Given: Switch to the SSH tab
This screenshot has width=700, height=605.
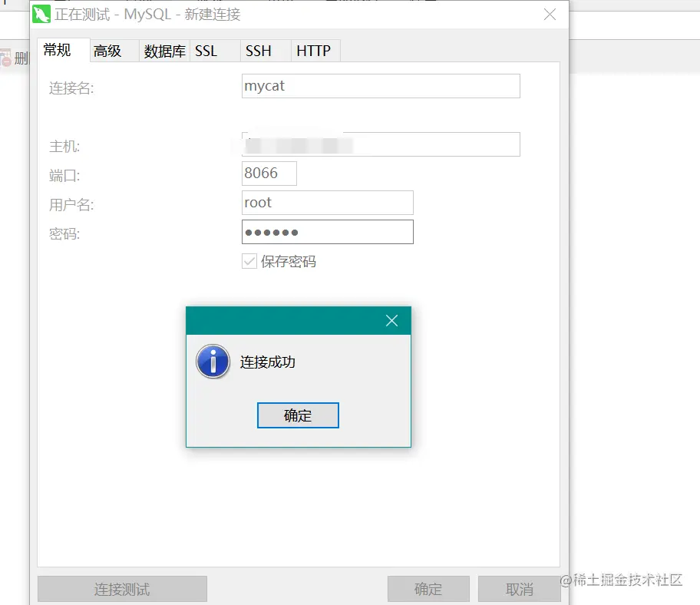Looking at the screenshot, I should (266, 51).
